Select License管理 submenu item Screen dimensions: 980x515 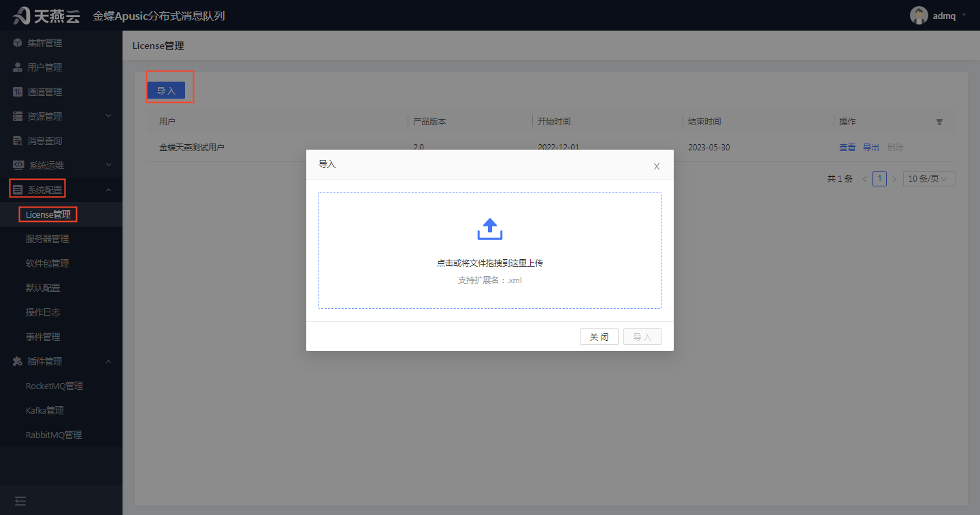(61, 214)
